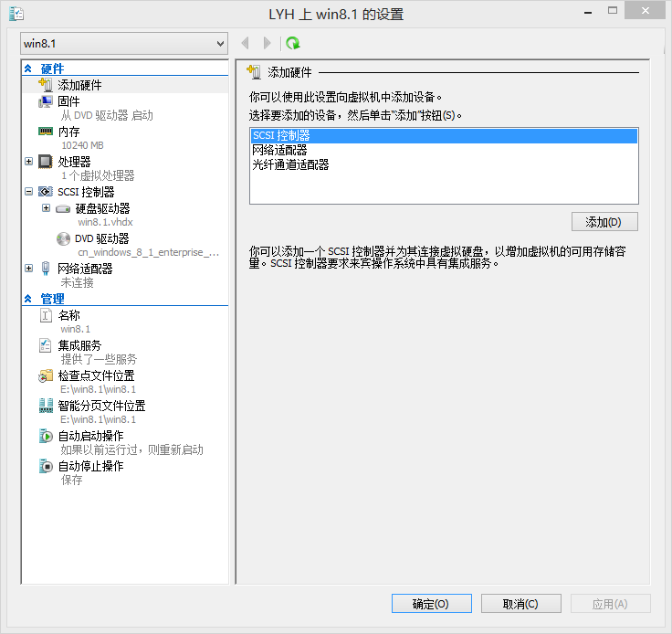Select 内存 in the tree
The image size is (672, 634).
(x=68, y=132)
